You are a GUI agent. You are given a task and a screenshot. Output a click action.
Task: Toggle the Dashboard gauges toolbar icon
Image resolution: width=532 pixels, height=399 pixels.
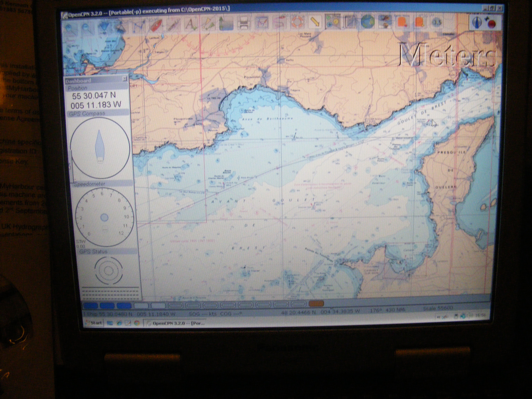[332, 21]
